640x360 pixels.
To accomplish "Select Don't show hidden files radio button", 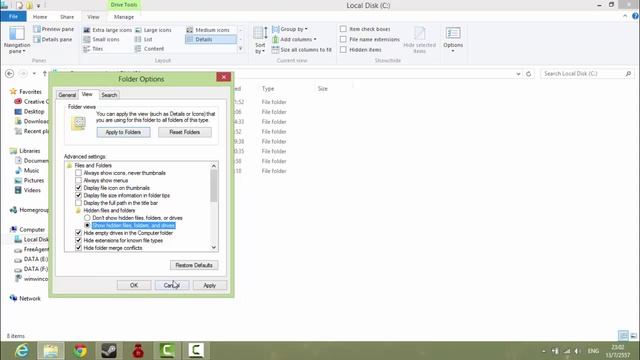I will 87,218.
